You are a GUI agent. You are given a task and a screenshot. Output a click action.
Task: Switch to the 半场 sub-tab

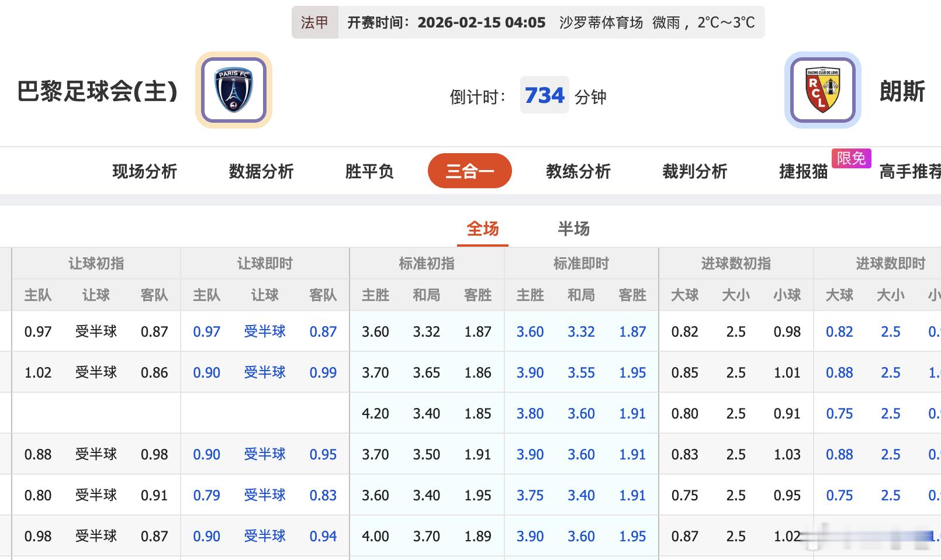coord(574,229)
